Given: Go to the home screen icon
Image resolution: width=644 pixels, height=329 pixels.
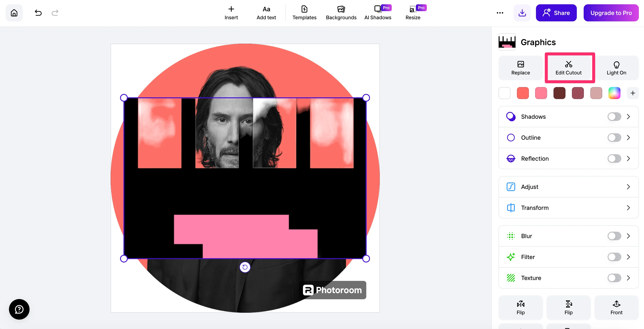Looking at the screenshot, I should pyautogui.click(x=14, y=13).
